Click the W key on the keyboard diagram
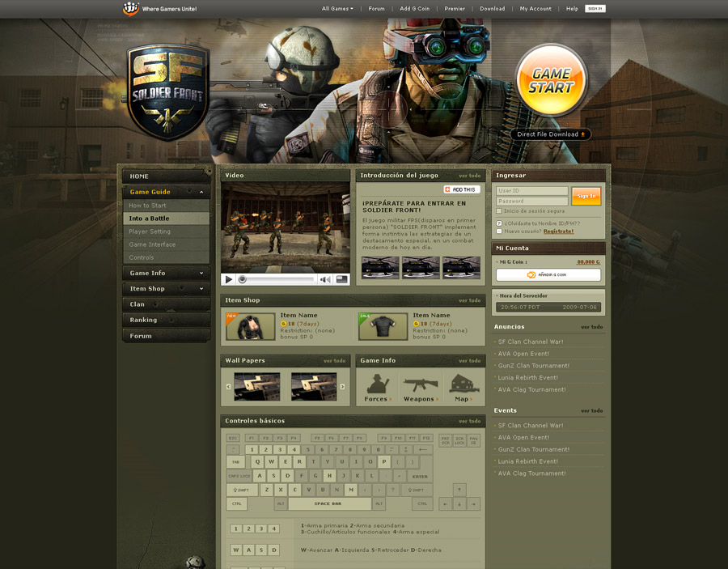 [x=272, y=461]
